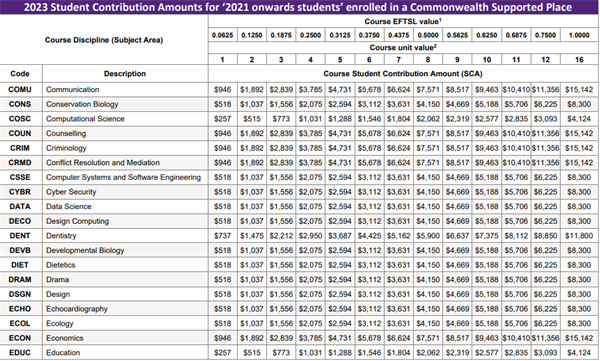Click the purple '2023 Student Contribution Amounts' title
Image resolution: width=600 pixels, height=361 pixels.
(298, 7)
